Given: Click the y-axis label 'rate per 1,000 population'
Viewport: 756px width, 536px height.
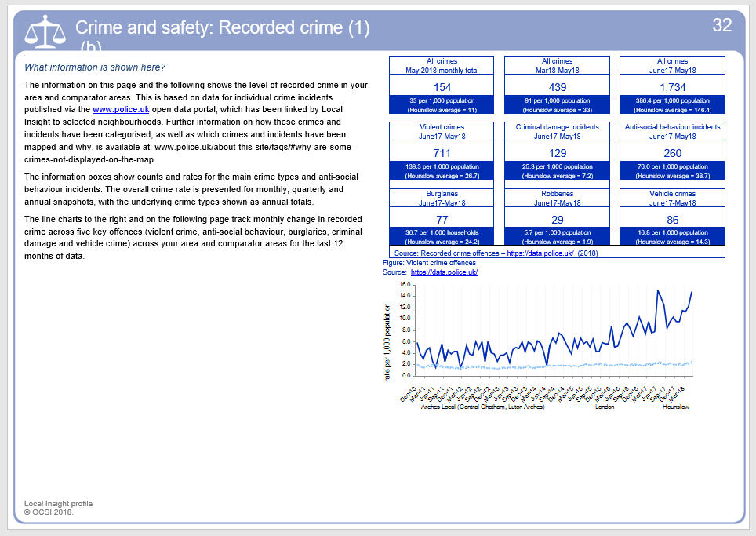Looking at the screenshot, I should (387, 343).
